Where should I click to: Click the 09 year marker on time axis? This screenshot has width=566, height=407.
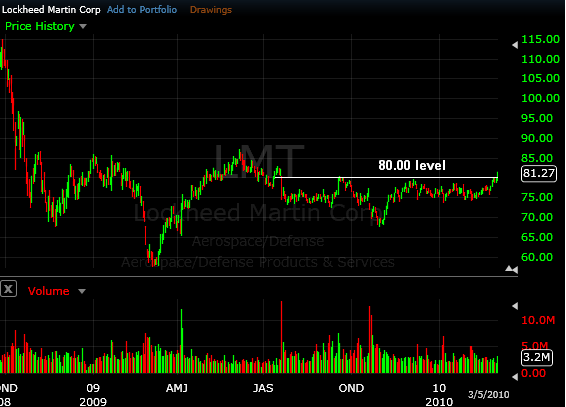click(93, 388)
